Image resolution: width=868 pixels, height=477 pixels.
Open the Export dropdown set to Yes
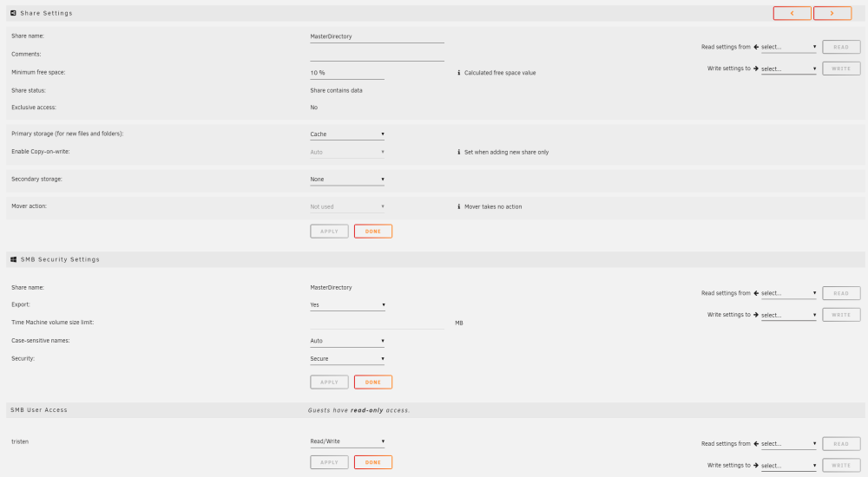click(347, 305)
